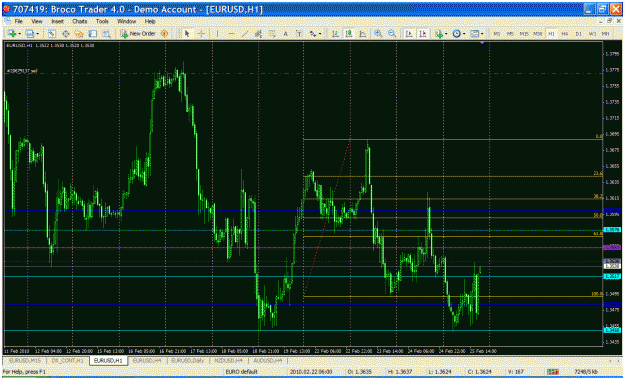This screenshot has width=625, height=378.
Task: Expand the New Chart dropdown arrow
Action: (19, 34)
